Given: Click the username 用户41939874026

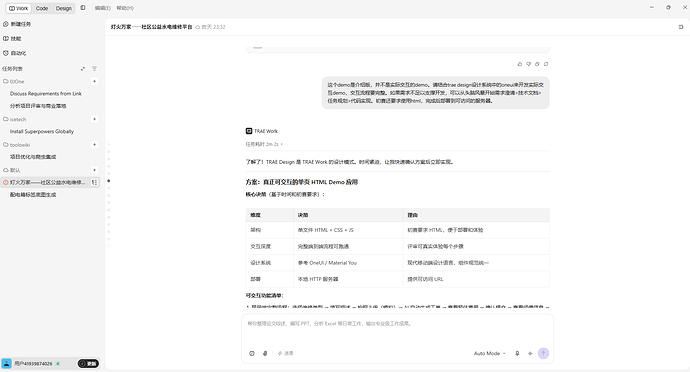Looking at the screenshot, I should tap(33, 364).
